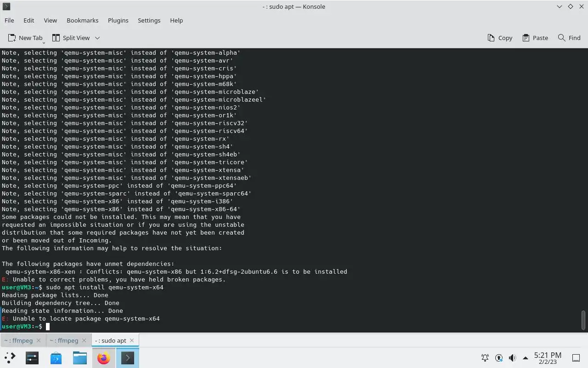
Task: Click the line mentioning 'qemu-system-xtensaeb'
Action: 127,178
